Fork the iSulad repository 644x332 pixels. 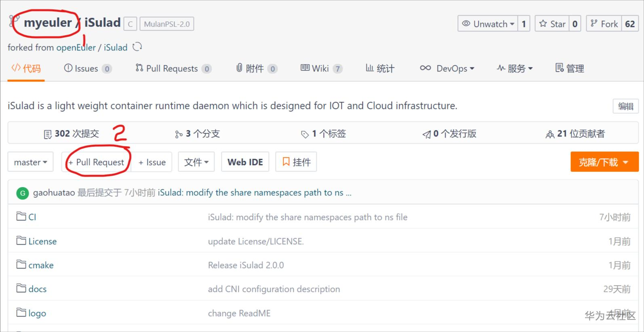[604, 23]
